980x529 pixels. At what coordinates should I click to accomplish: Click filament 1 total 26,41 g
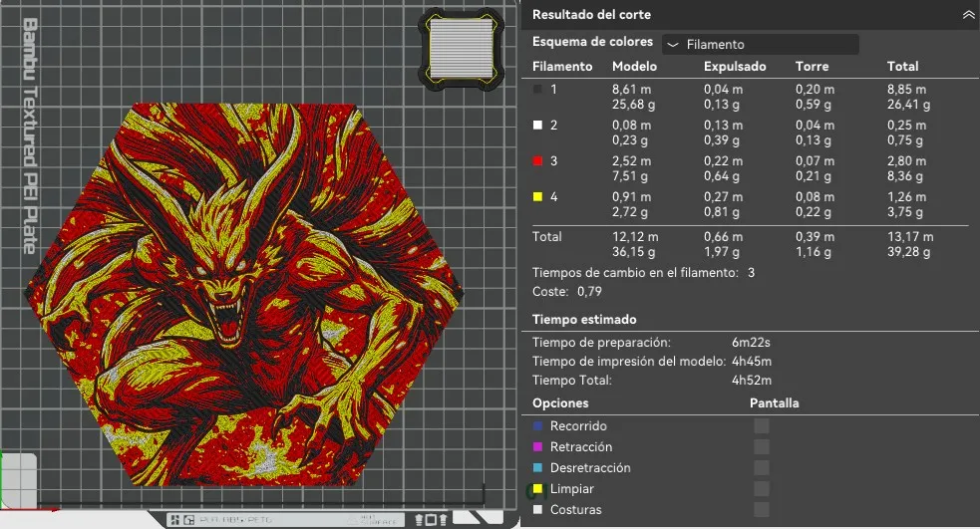click(908, 105)
